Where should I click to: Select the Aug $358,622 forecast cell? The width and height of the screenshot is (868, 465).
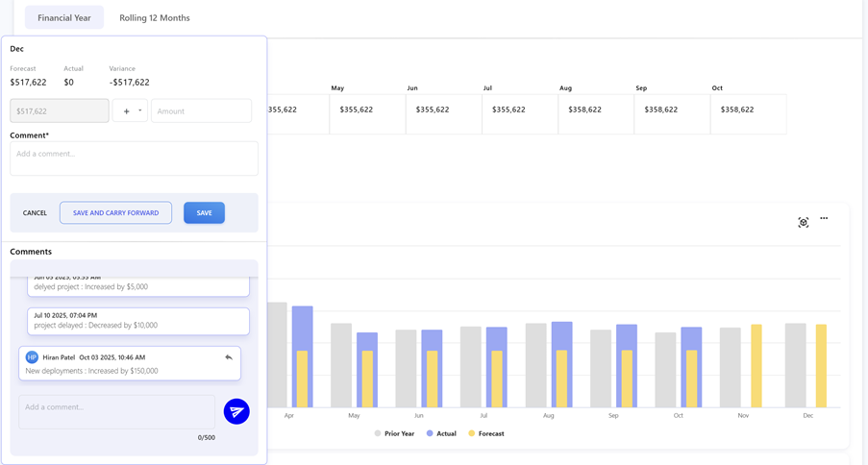596,114
